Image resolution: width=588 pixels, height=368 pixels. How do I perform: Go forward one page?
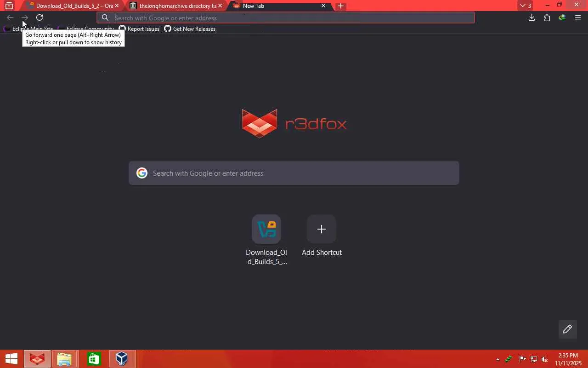(x=25, y=17)
